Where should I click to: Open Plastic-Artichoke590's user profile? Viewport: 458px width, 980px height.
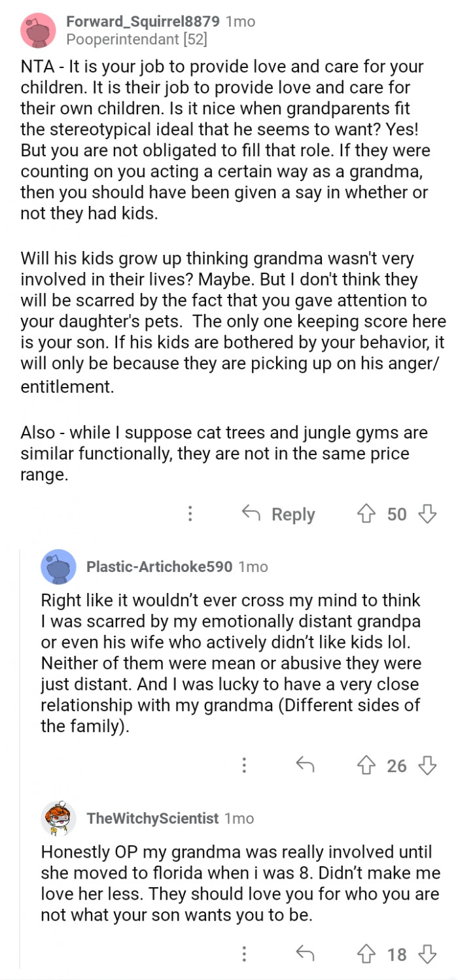(159, 567)
